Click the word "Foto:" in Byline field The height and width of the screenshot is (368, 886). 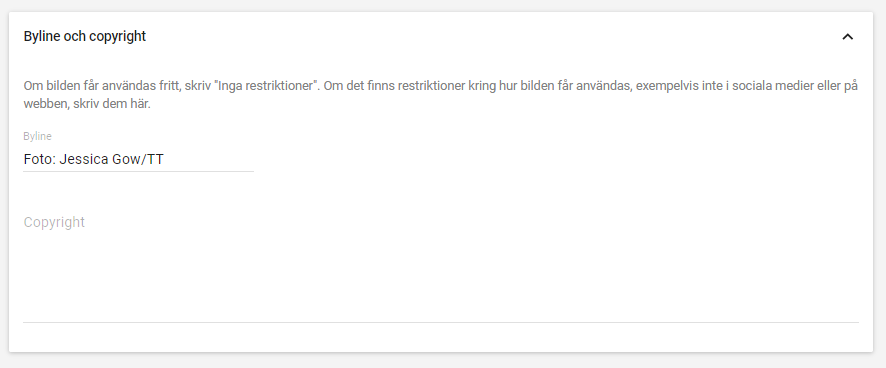coord(40,159)
